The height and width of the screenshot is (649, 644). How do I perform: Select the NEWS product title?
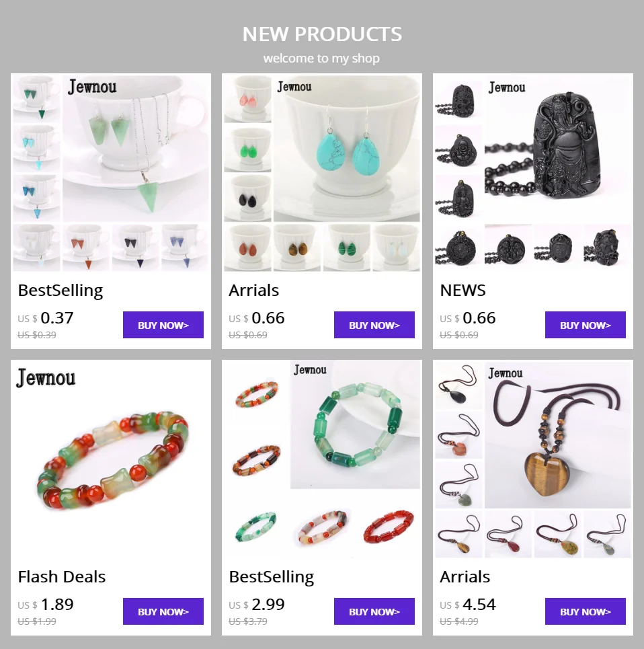click(462, 290)
